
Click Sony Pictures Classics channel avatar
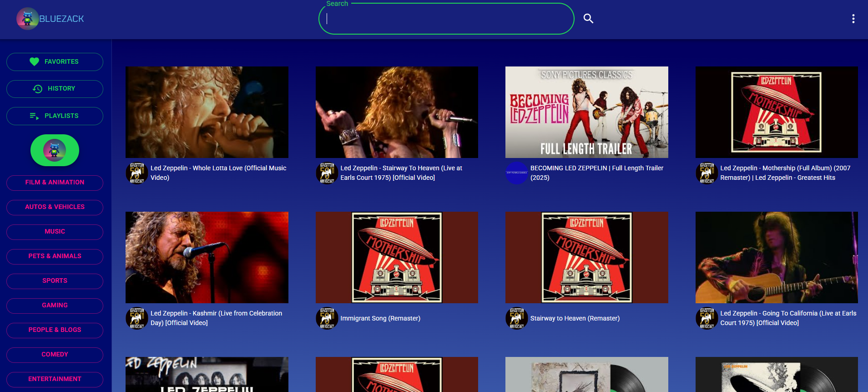517,173
